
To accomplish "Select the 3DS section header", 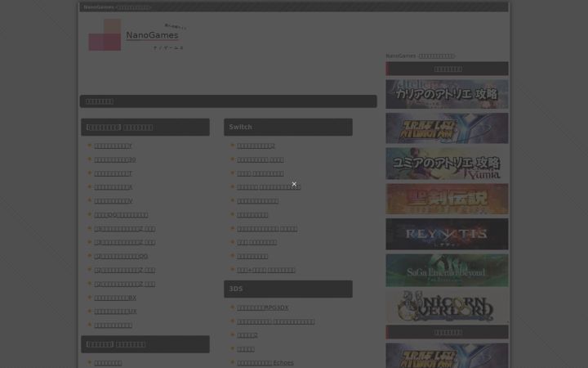I will 288,289.
